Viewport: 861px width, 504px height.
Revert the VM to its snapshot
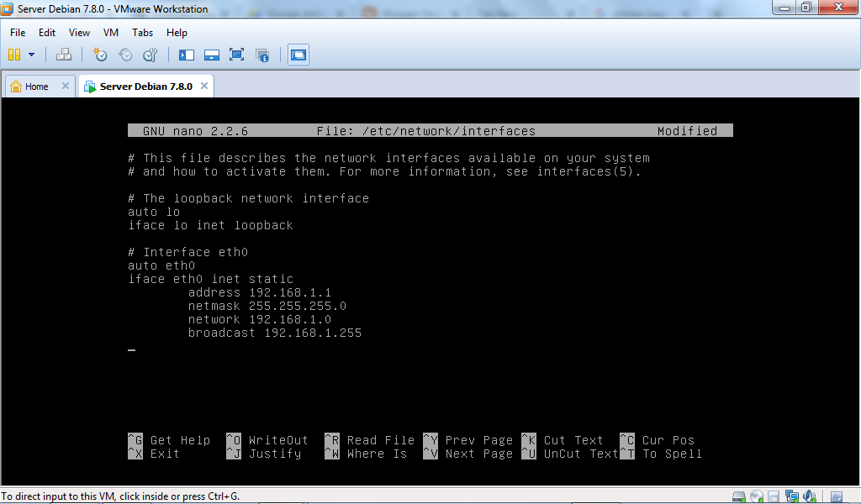(x=124, y=55)
